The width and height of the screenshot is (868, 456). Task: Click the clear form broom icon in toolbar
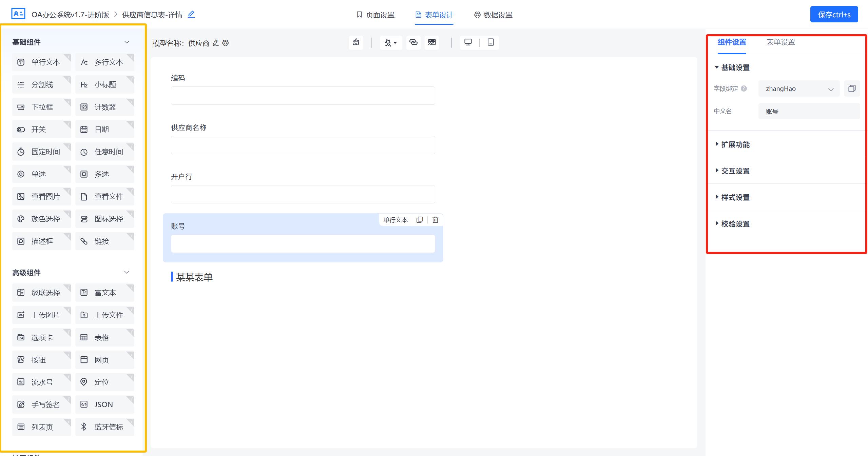click(356, 42)
